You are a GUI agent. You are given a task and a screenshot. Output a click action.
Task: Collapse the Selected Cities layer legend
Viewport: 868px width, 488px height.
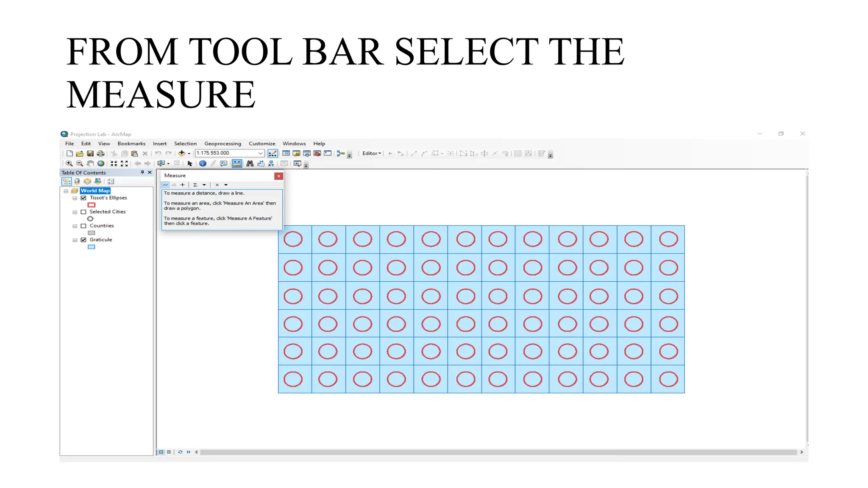75,212
